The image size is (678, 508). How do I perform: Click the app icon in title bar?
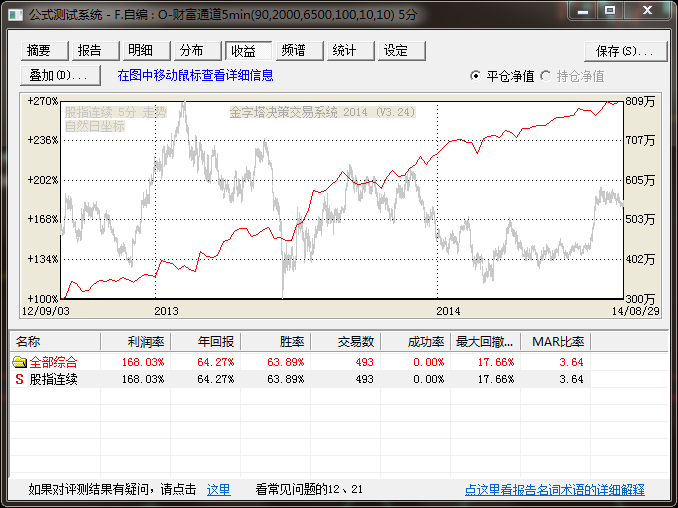pos(16,15)
